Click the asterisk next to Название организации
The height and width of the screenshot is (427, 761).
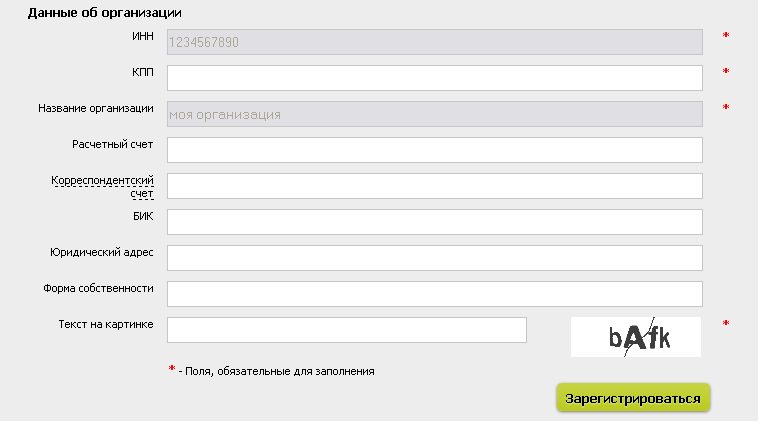pyautogui.click(x=726, y=107)
